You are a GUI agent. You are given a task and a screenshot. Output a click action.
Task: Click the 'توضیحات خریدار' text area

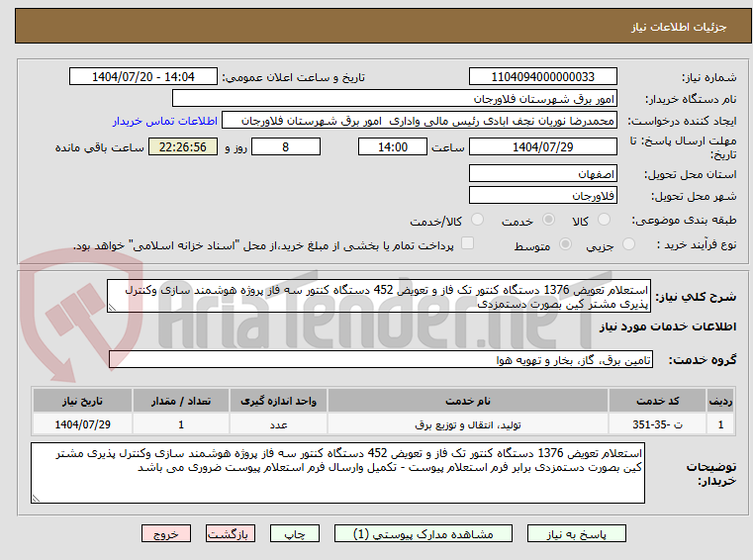(337, 473)
